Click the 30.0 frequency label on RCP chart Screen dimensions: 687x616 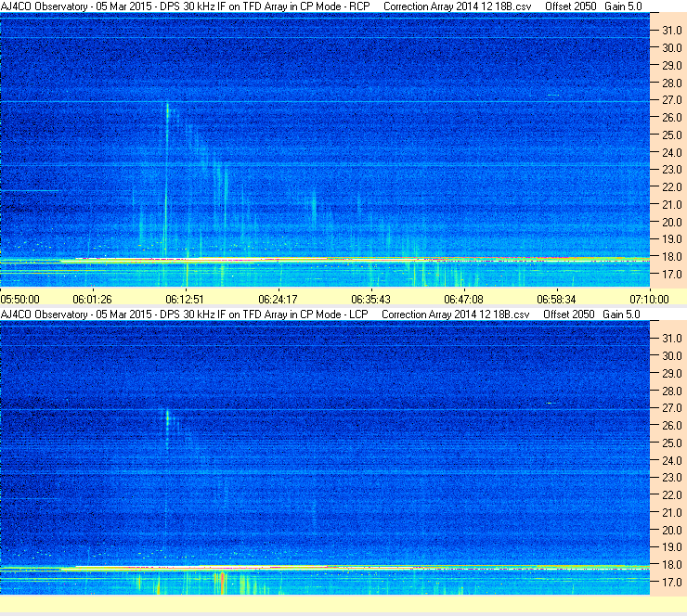click(x=671, y=47)
